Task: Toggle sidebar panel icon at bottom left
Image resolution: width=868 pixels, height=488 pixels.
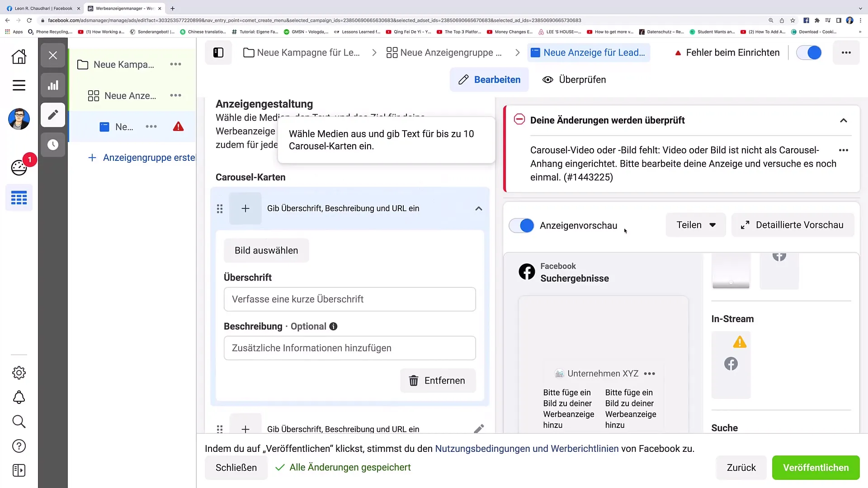Action: (19, 470)
